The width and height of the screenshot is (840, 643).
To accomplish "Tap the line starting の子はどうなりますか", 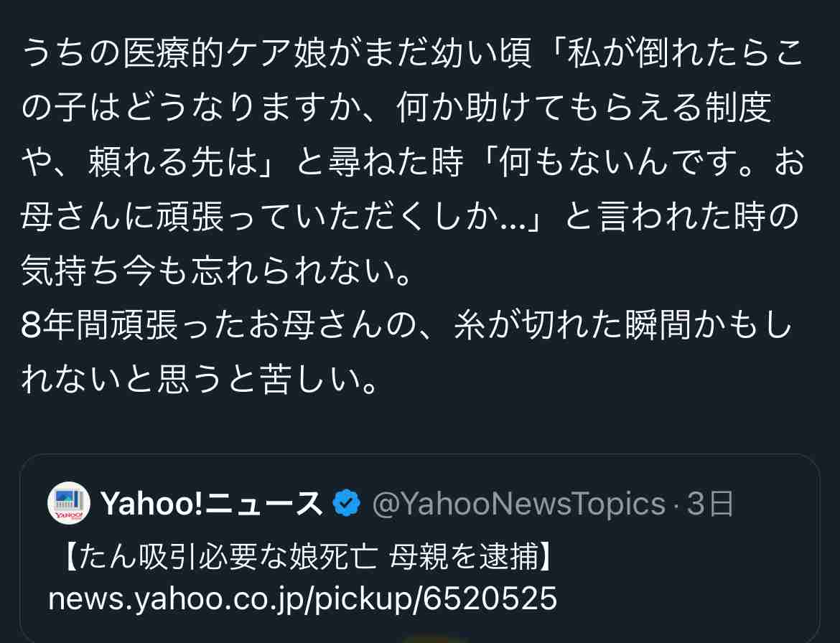I will pyautogui.click(x=396, y=107).
